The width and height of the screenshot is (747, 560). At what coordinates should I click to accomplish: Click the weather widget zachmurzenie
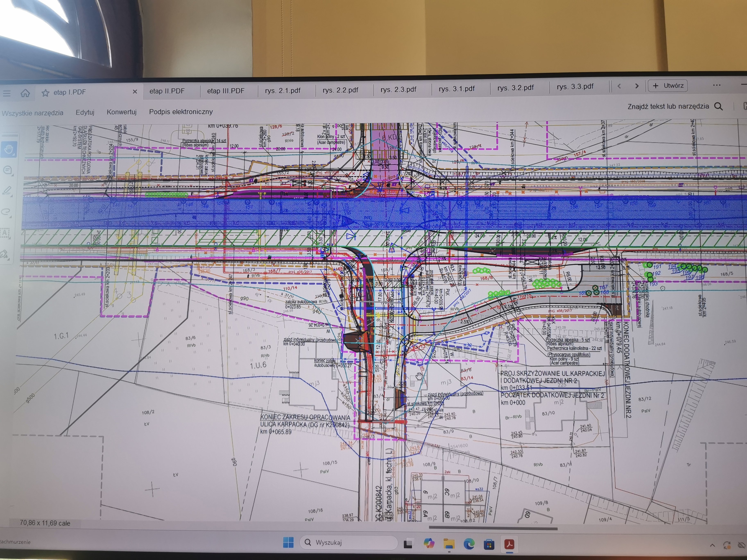15,542
